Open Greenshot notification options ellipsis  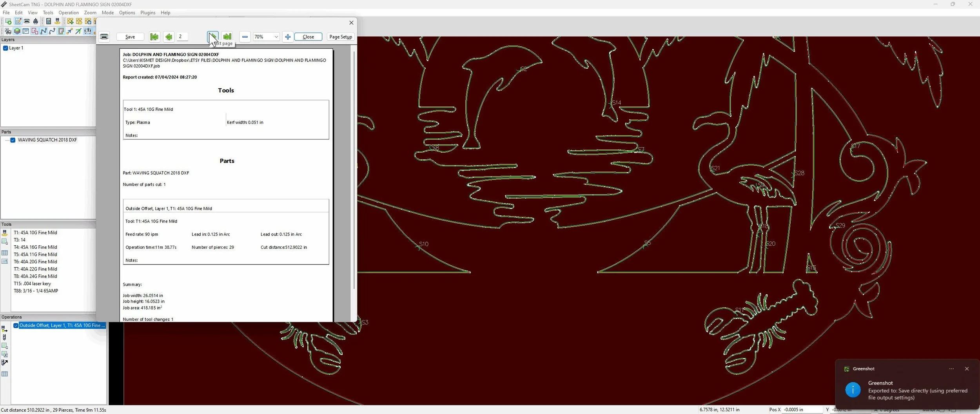(x=951, y=368)
